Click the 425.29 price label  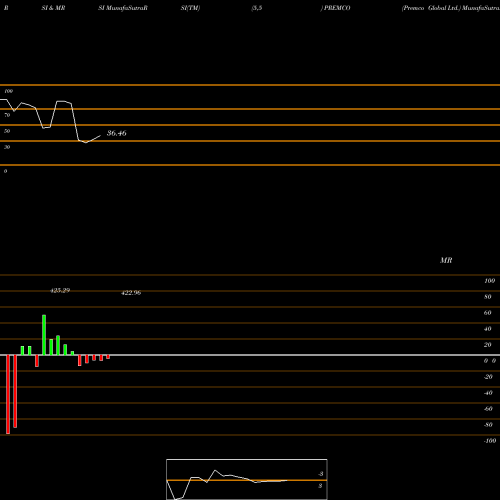click(60, 290)
